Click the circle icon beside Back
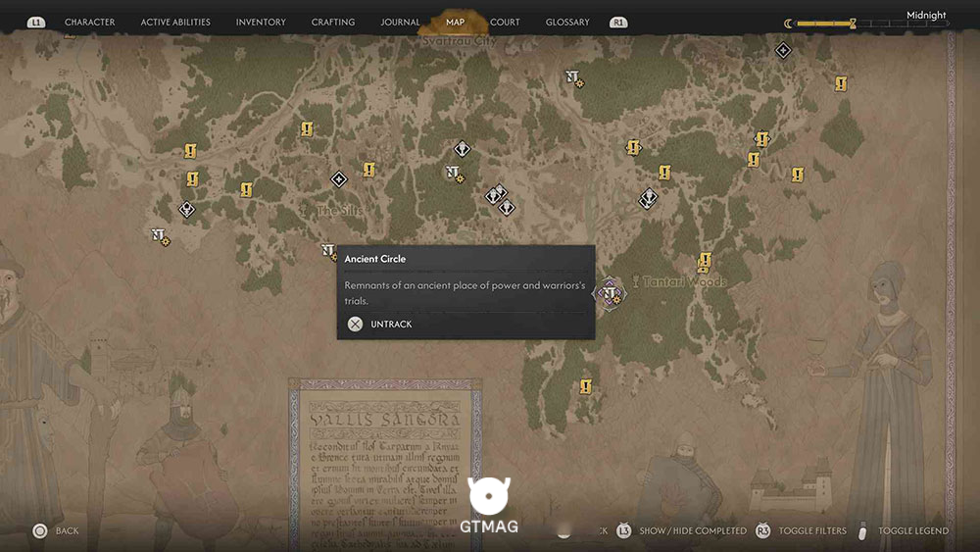980x552 pixels. (x=40, y=530)
